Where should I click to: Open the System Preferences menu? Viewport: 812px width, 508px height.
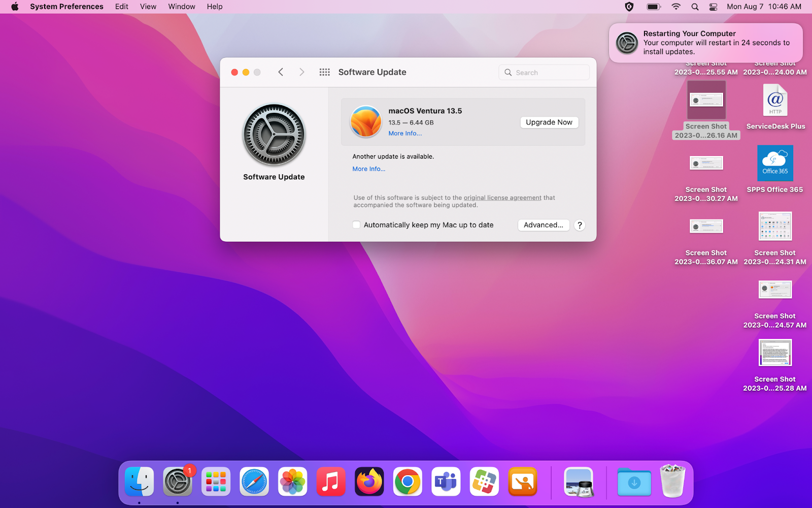click(66, 7)
